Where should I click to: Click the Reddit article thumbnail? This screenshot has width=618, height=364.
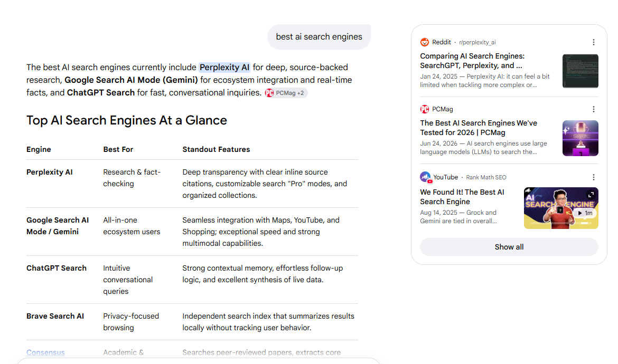tap(580, 71)
